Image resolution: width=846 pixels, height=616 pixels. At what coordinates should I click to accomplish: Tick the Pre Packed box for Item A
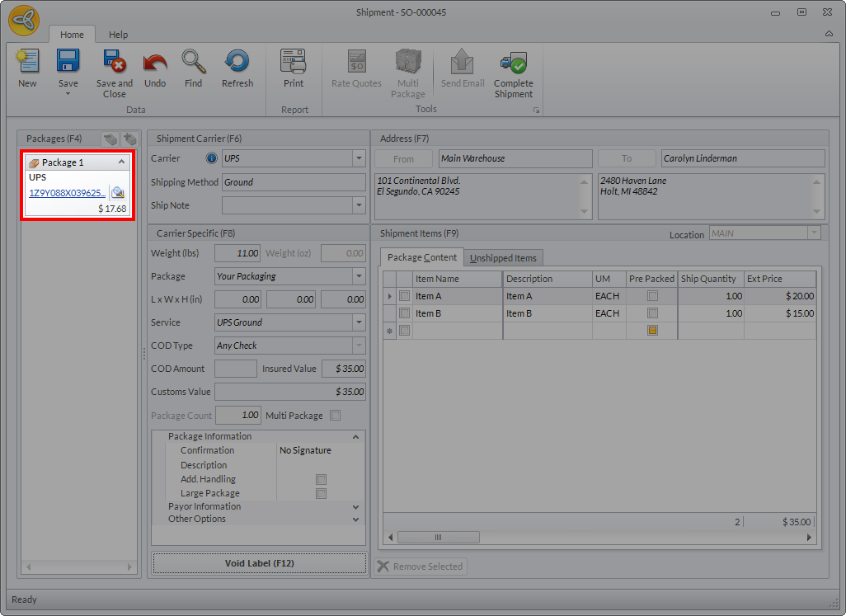click(652, 296)
